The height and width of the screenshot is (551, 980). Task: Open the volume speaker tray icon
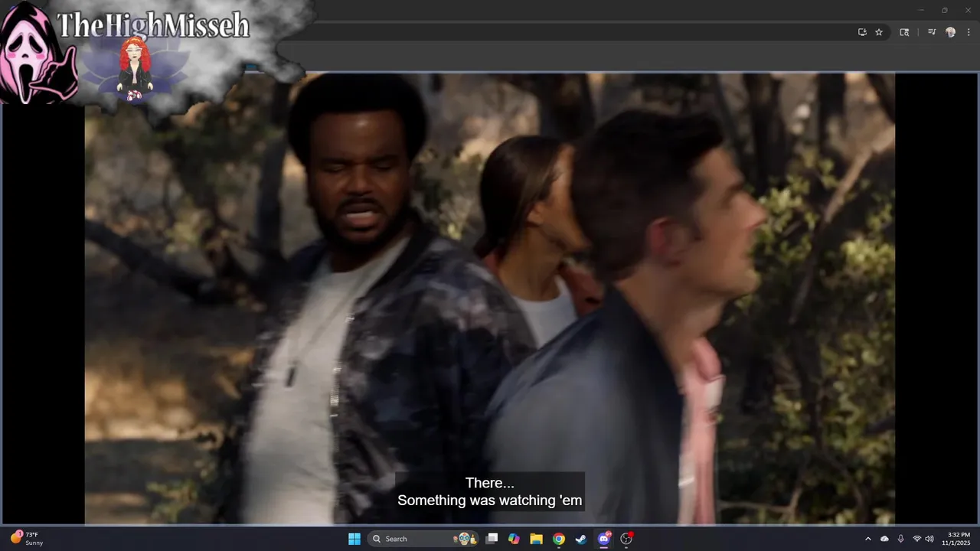point(929,539)
